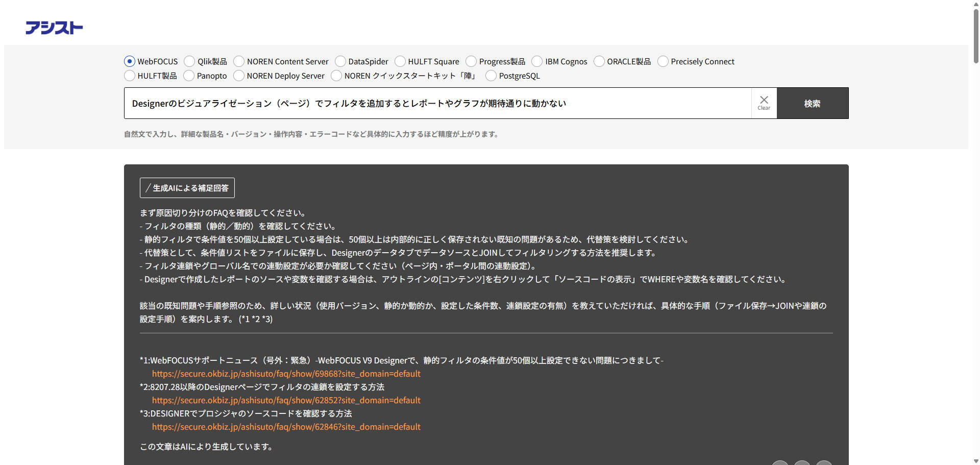The height and width of the screenshot is (465, 980).
Task: Click the line starting Designerで作成したレポートのソース
Action: click(x=464, y=279)
